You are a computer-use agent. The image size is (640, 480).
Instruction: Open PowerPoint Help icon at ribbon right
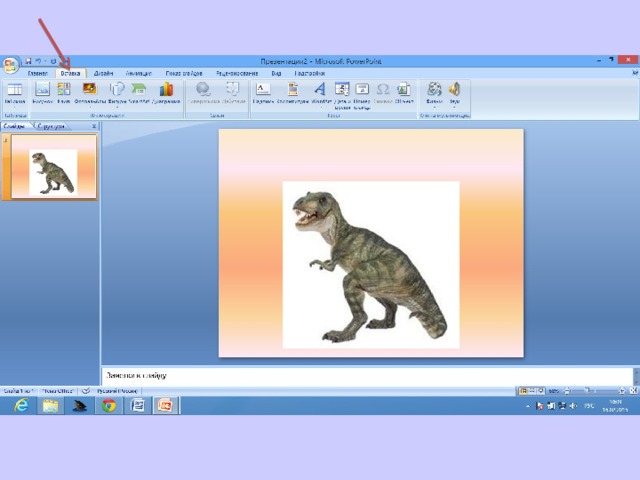point(635,73)
